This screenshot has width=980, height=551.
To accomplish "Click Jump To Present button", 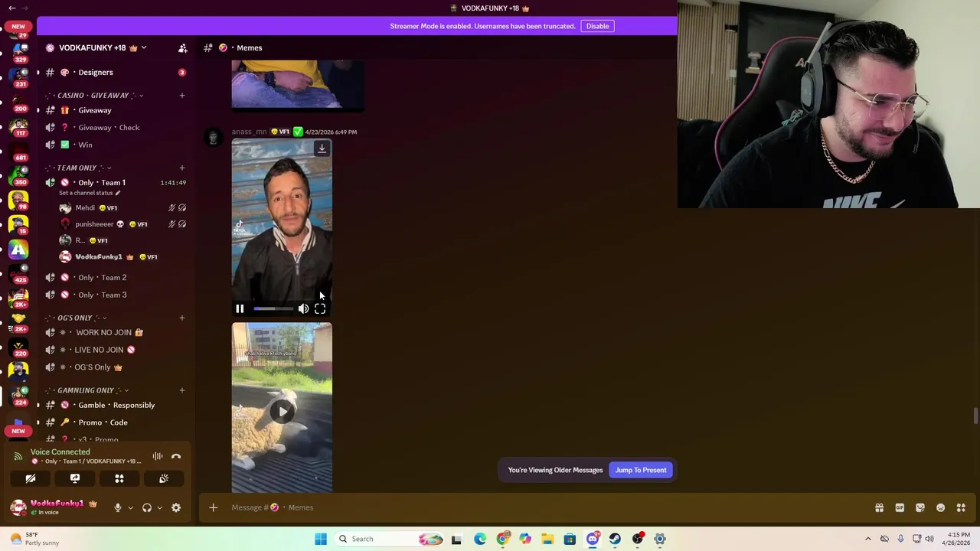I will coord(641,470).
